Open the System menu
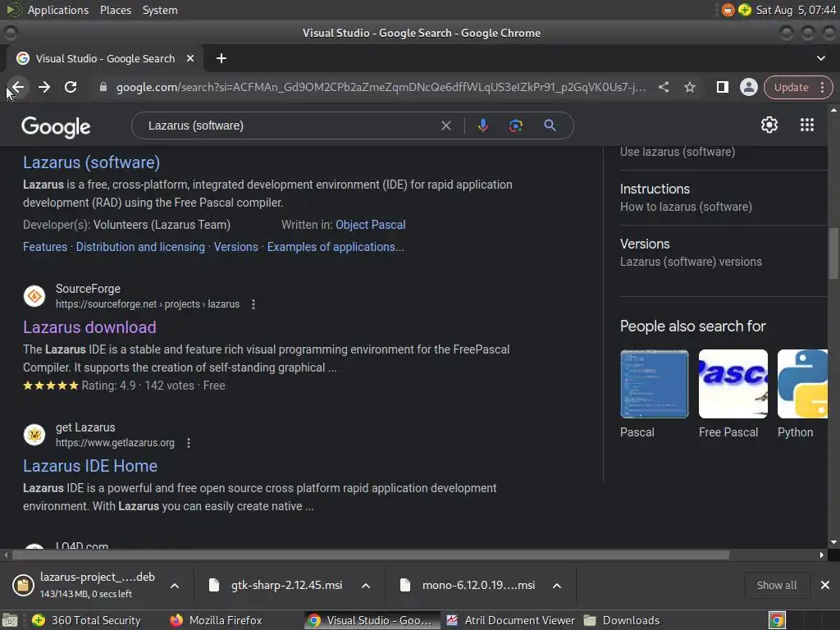Image resolution: width=840 pixels, height=630 pixels. pos(160,10)
